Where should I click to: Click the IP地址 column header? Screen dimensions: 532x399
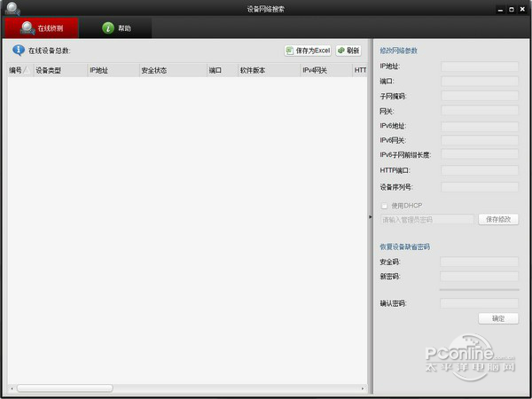point(113,70)
